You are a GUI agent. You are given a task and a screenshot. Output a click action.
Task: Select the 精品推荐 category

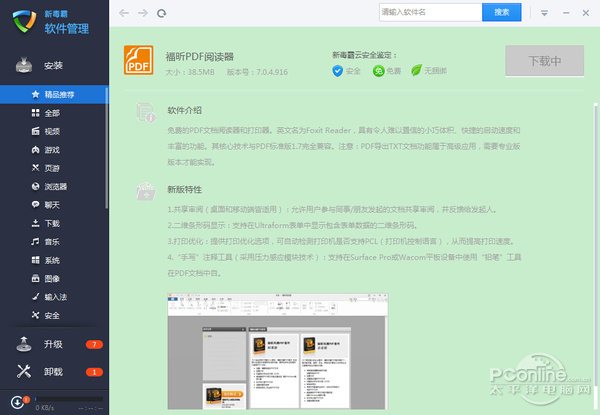59,94
